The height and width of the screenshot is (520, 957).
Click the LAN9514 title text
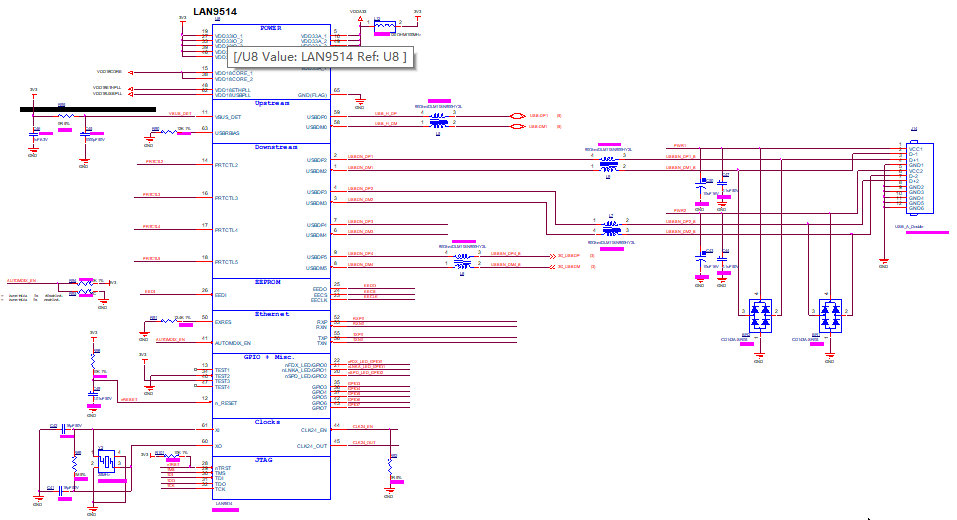tap(215, 12)
